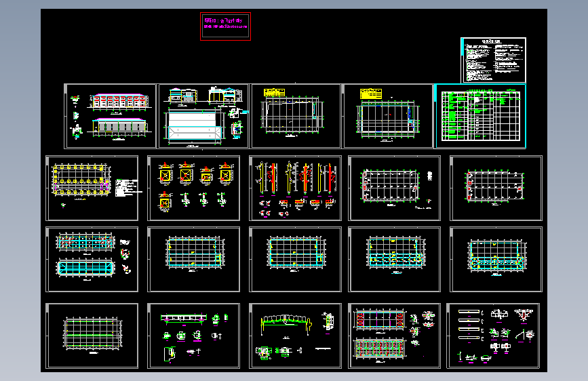Select the footing details sheet with yellow squares

click(x=193, y=188)
